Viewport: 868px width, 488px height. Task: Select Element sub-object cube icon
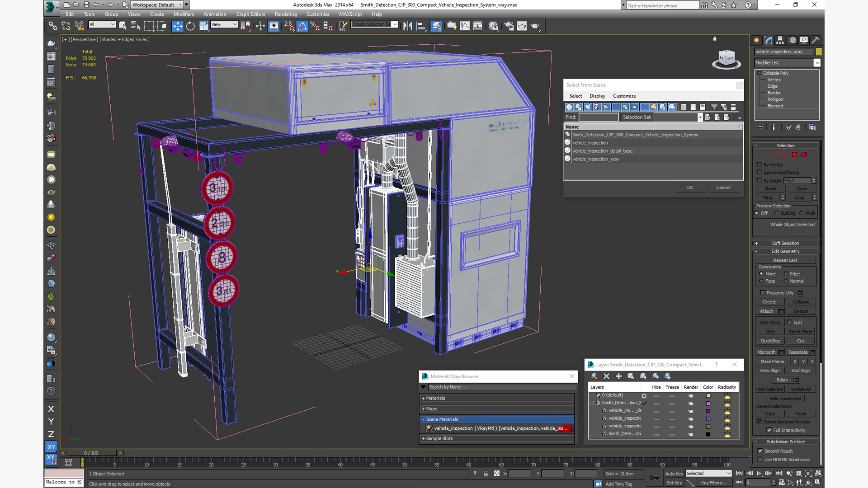coord(804,155)
